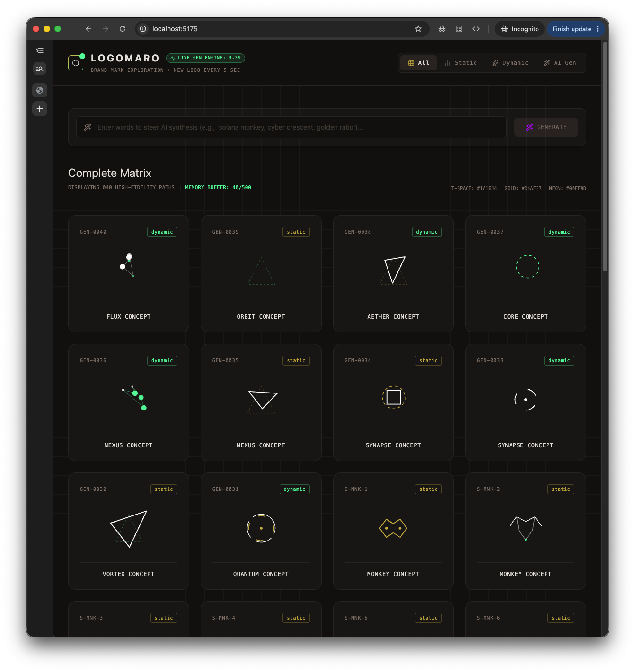Select the Aether Concept triangle logo

(x=394, y=270)
